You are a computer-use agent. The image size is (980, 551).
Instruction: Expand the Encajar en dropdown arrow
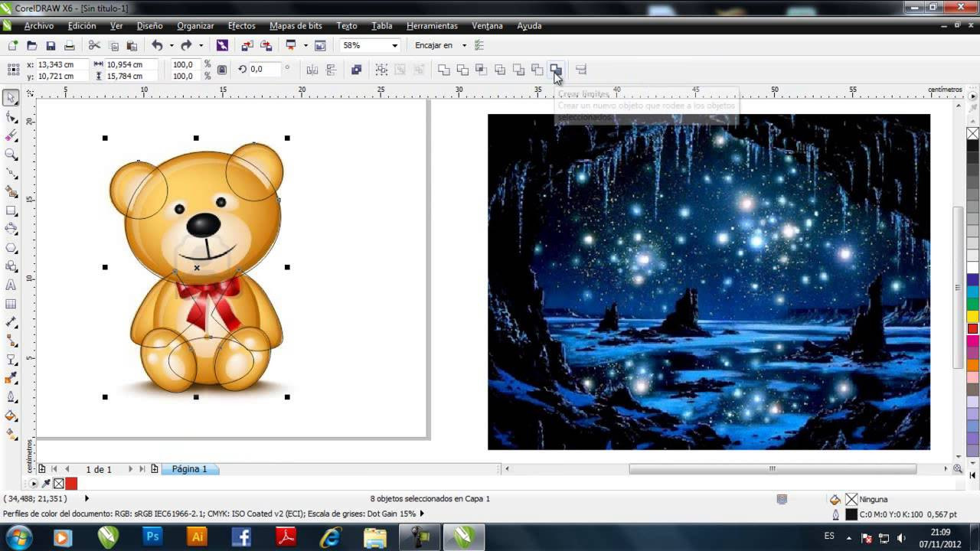point(464,45)
